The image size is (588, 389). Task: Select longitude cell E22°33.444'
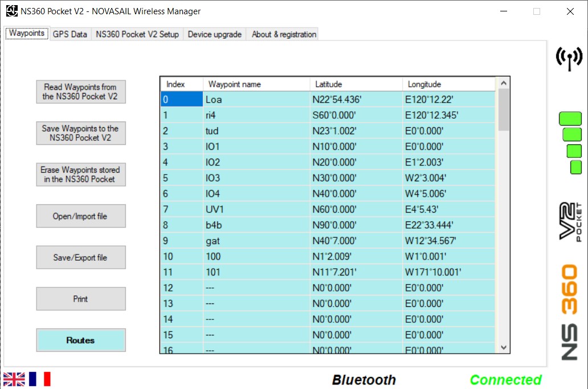tap(449, 225)
